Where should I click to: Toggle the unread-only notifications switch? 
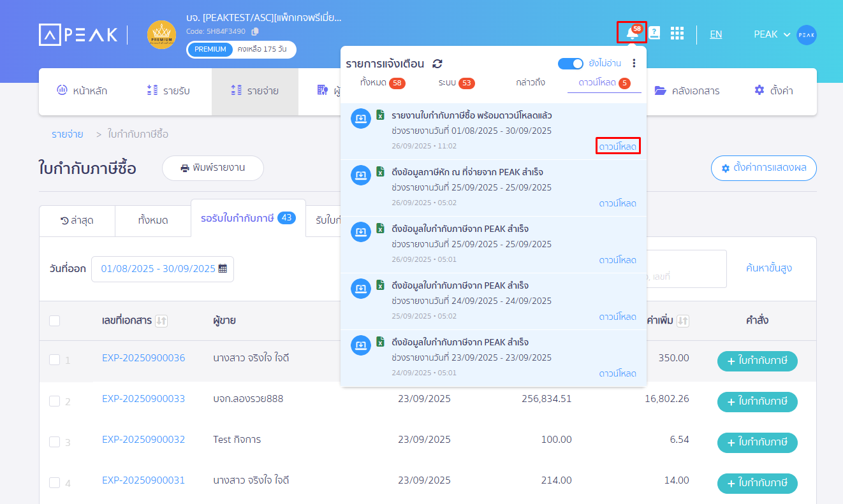(570, 63)
